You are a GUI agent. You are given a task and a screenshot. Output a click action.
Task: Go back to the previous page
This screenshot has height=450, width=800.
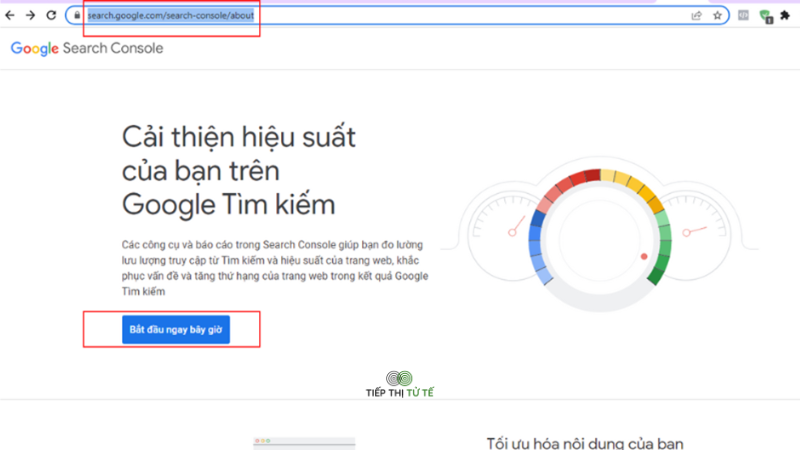point(10,15)
